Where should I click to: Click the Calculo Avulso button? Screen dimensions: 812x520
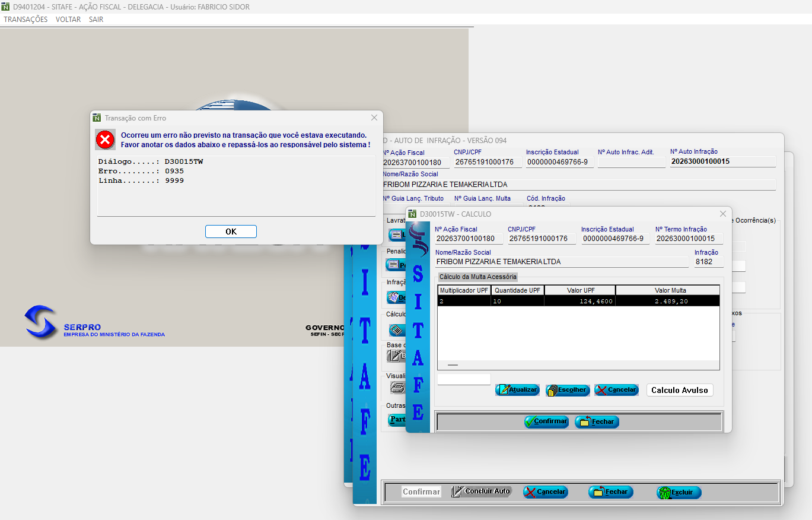tap(679, 390)
